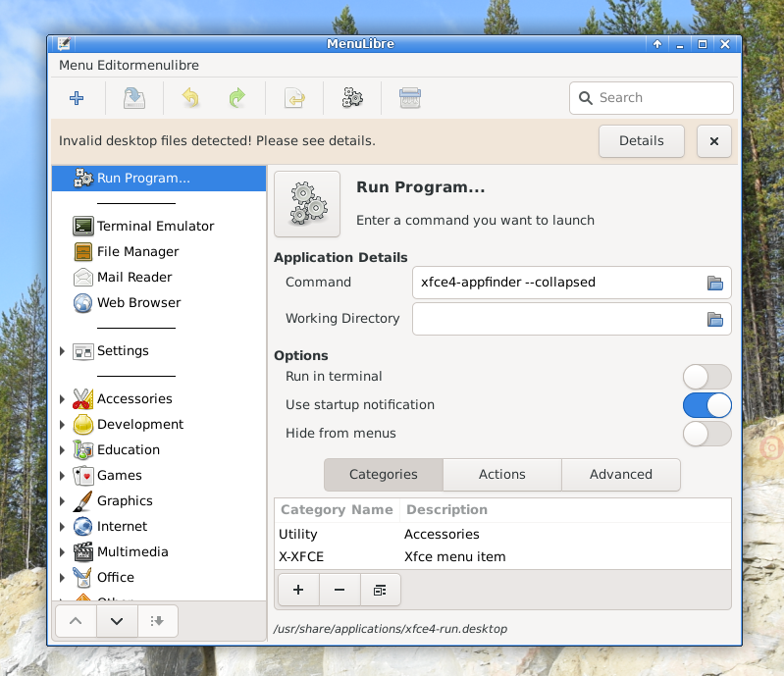Expand the Education category

coord(62,450)
